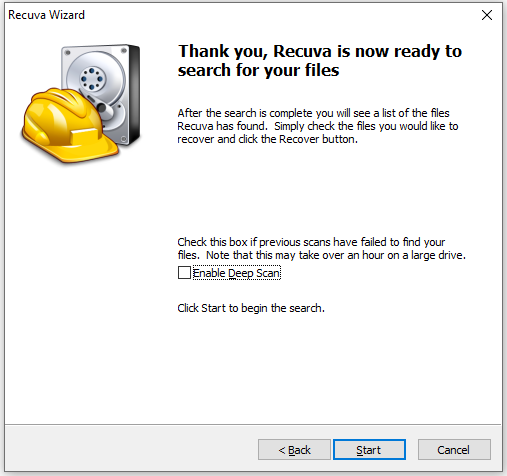Click the top-left screw on the hard drive
507x476 pixels.
click(x=68, y=53)
